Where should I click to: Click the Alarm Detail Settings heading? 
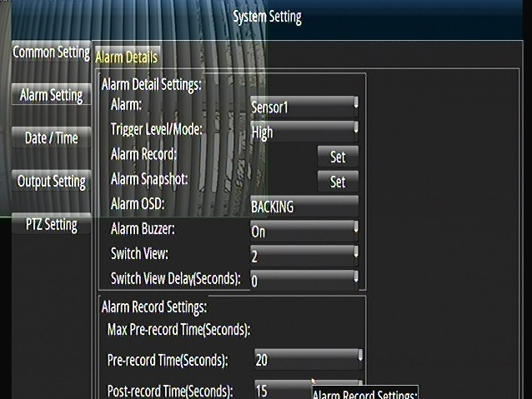click(x=151, y=84)
